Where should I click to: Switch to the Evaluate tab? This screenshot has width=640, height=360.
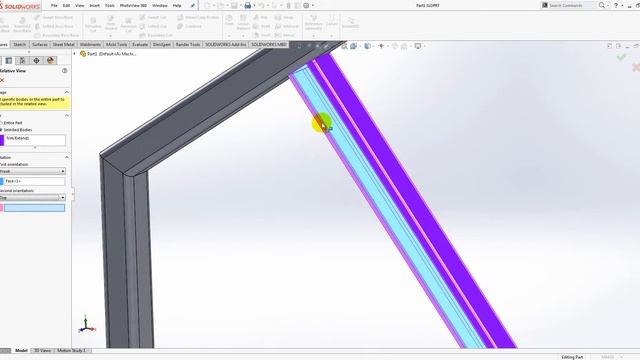140,44
